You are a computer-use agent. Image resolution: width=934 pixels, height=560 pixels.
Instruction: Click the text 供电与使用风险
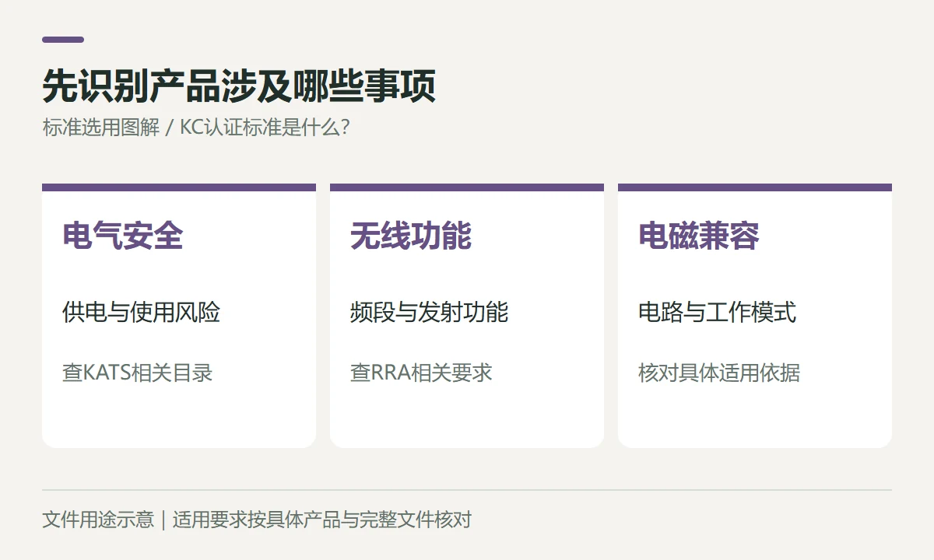point(142,313)
